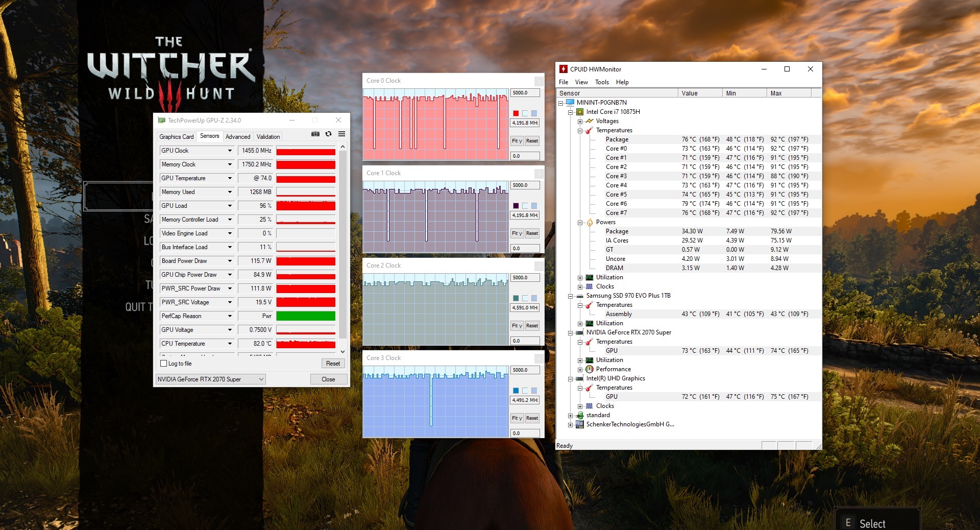980x530 pixels.
Task: Close the Core 0 Clock graph panel
Action: coord(538,81)
